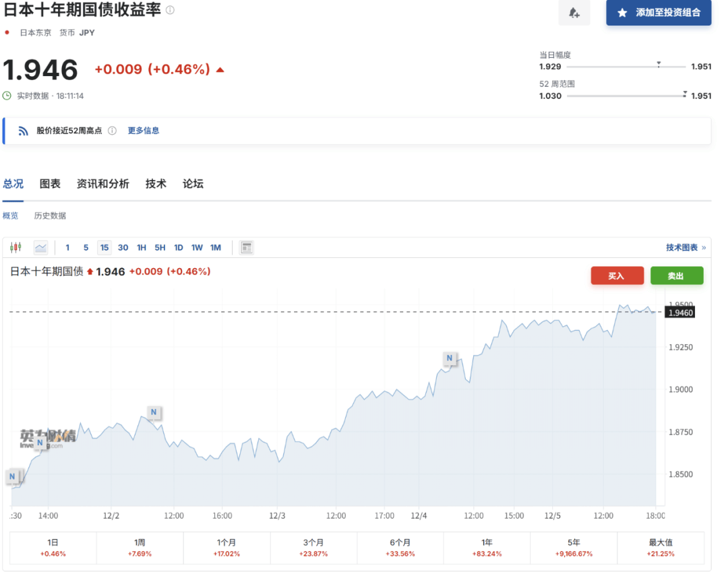Select the 30 minute chart interval
Viewport: 728px width, 580px height.
(123, 247)
